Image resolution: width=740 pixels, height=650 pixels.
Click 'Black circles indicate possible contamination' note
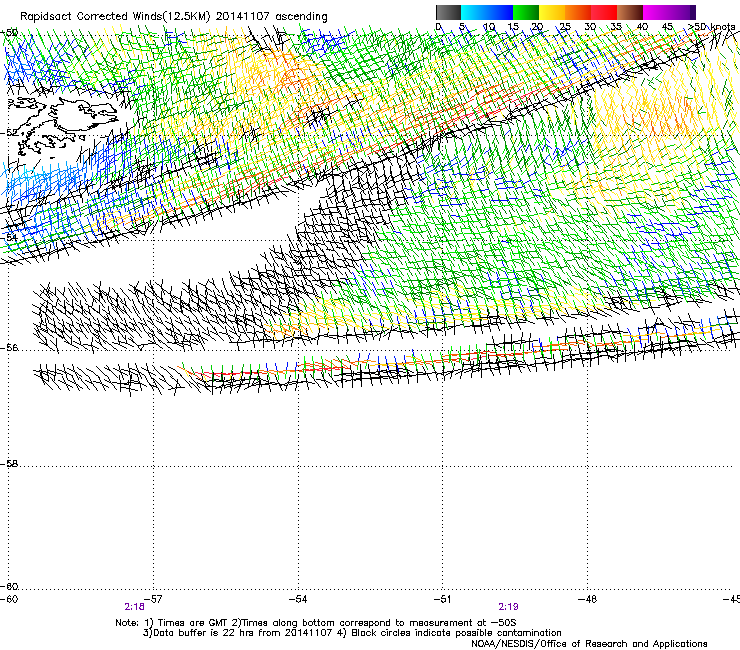tap(456, 633)
